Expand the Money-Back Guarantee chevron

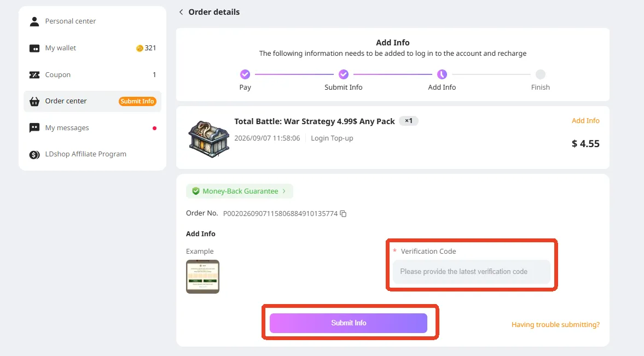(x=284, y=191)
